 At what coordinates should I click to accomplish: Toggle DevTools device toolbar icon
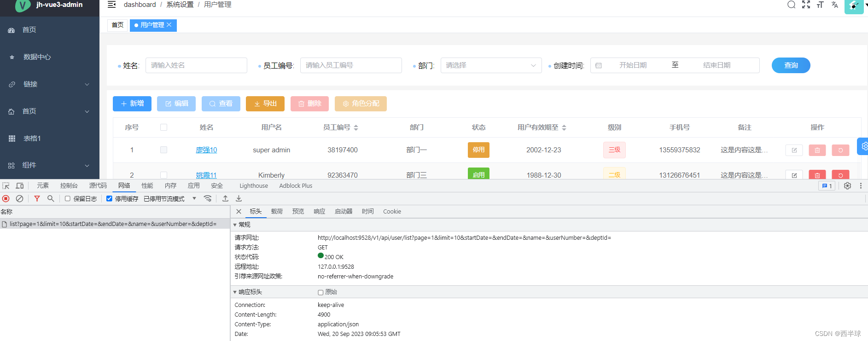pyautogui.click(x=20, y=186)
